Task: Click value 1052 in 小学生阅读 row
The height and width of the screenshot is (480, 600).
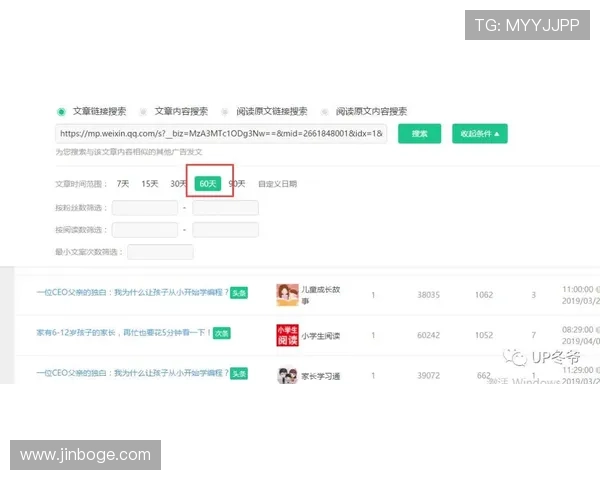Action: click(x=484, y=335)
